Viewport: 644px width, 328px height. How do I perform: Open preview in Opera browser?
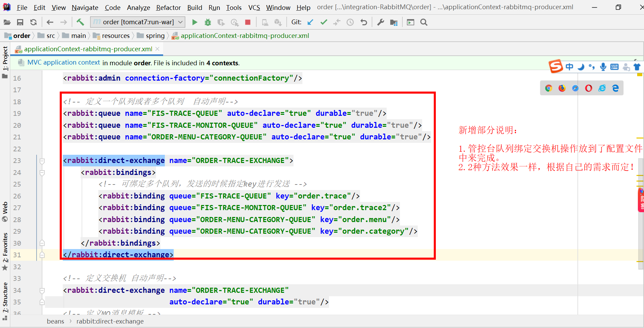(589, 88)
